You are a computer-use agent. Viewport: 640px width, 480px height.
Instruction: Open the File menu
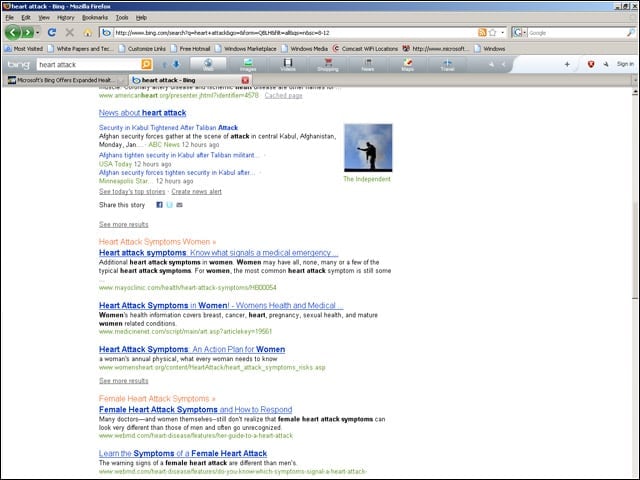(x=9, y=18)
